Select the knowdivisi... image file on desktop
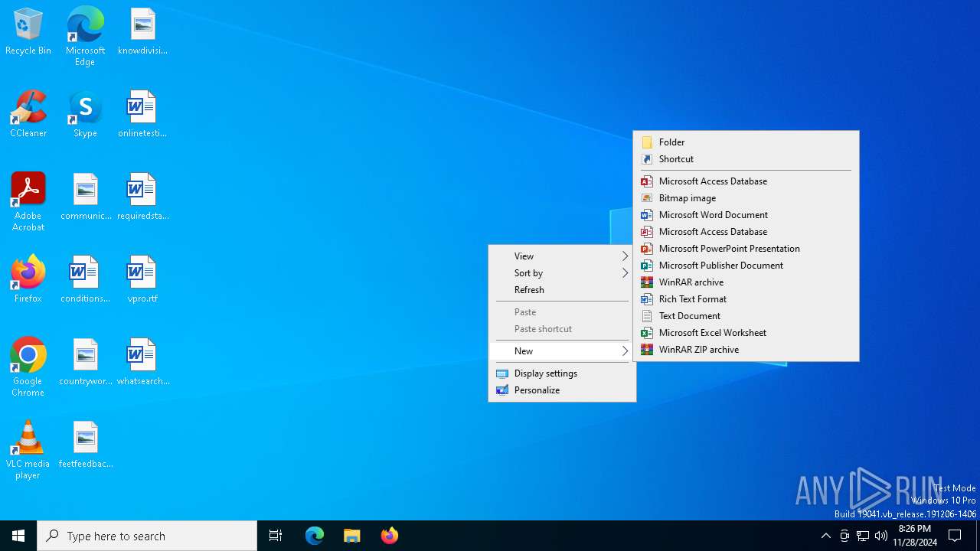This screenshot has height=551, width=980. coord(142,32)
